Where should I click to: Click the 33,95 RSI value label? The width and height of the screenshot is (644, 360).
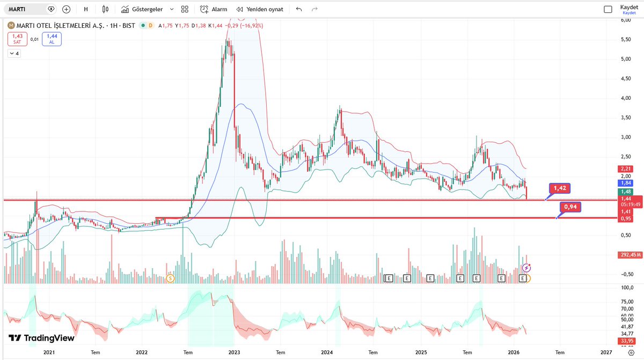click(627, 340)
